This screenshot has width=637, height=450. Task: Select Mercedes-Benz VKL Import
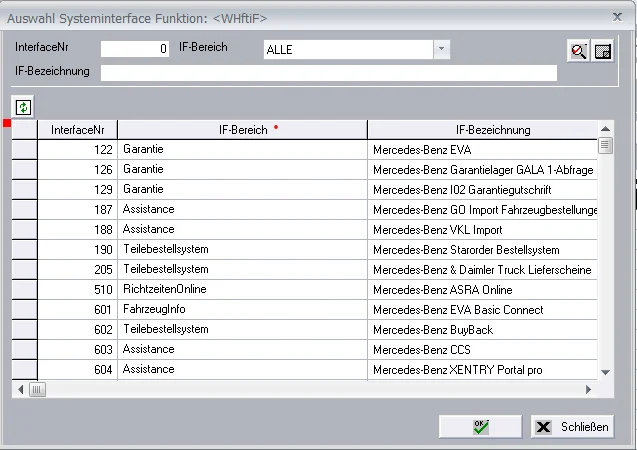[x=482, y=229]
